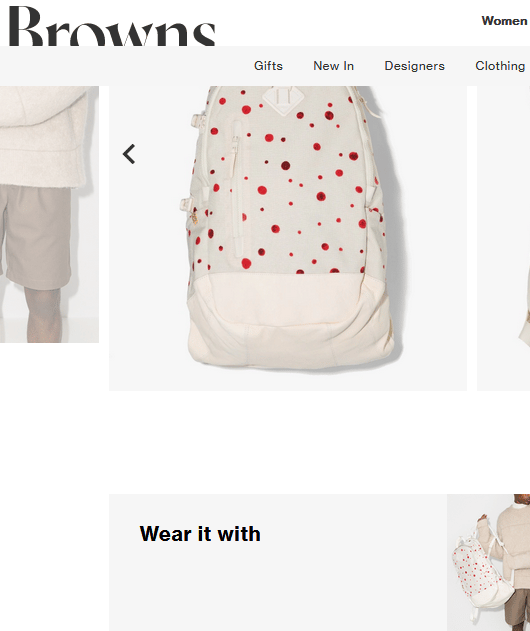Open the Designers menu
Screen dimensions: 530x631
tap(415, 66)
